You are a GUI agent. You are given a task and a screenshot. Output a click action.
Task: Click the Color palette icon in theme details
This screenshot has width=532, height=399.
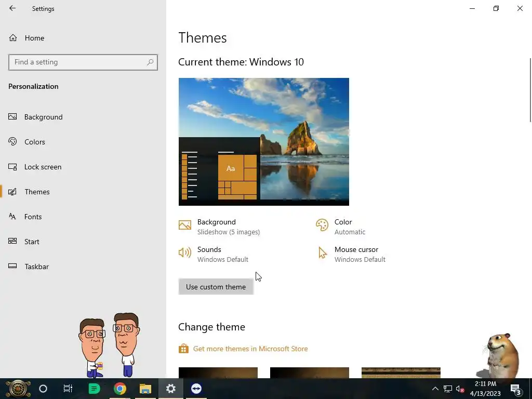[x=322, y=225]
